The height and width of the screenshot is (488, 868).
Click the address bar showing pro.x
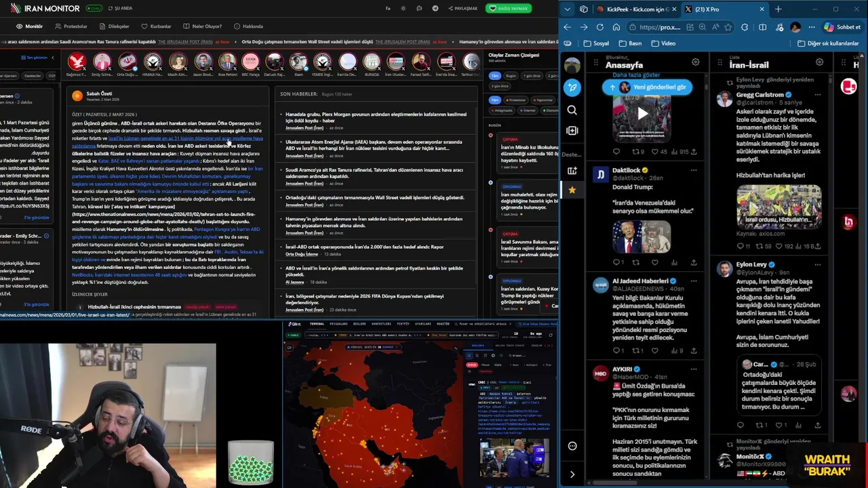pyautogui.click(x=659, y=27)
